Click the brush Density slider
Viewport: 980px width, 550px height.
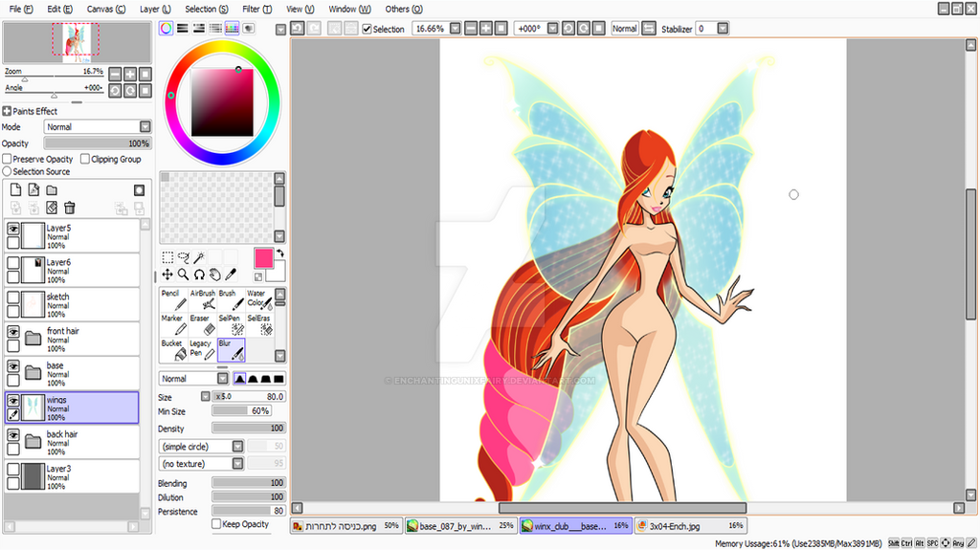tap(249, 429)
